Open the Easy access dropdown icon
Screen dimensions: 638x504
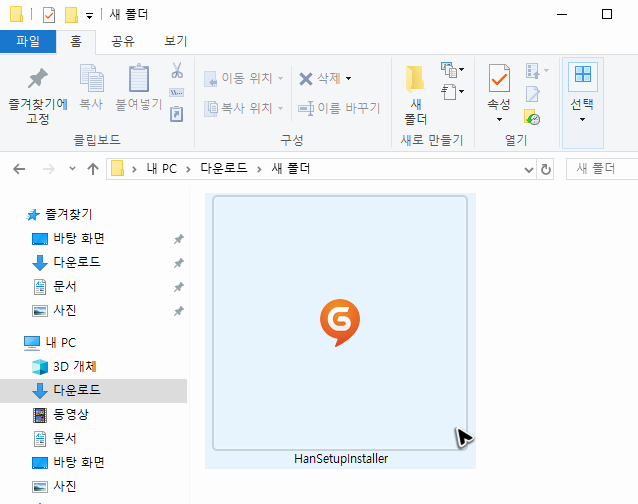[x=452, y=92]
